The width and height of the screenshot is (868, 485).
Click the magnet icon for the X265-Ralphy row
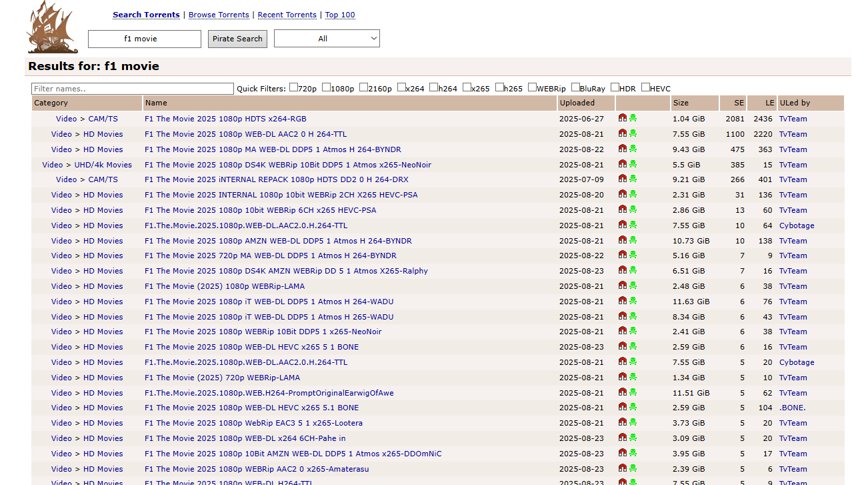623,270
